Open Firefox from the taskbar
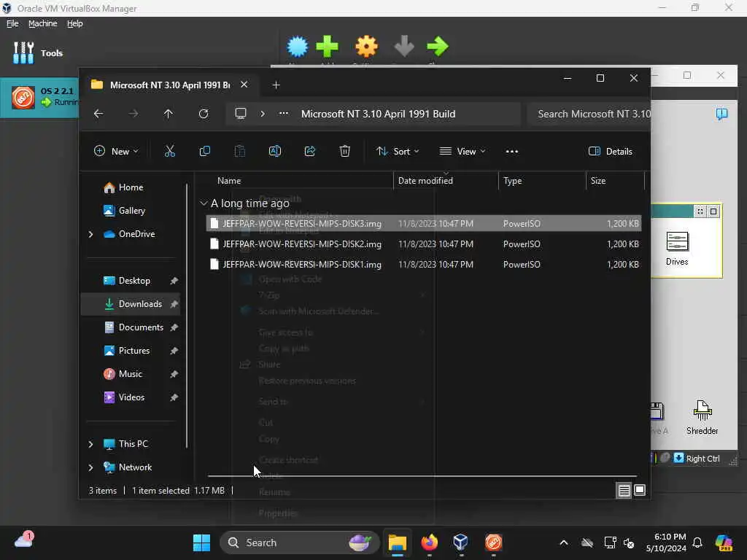This screenshot has height=560, width=747. (429, 542)
